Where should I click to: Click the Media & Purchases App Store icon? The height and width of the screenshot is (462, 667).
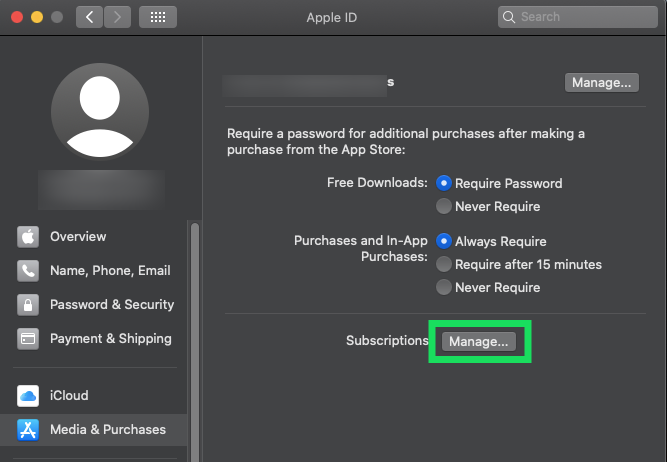point(28,430)
